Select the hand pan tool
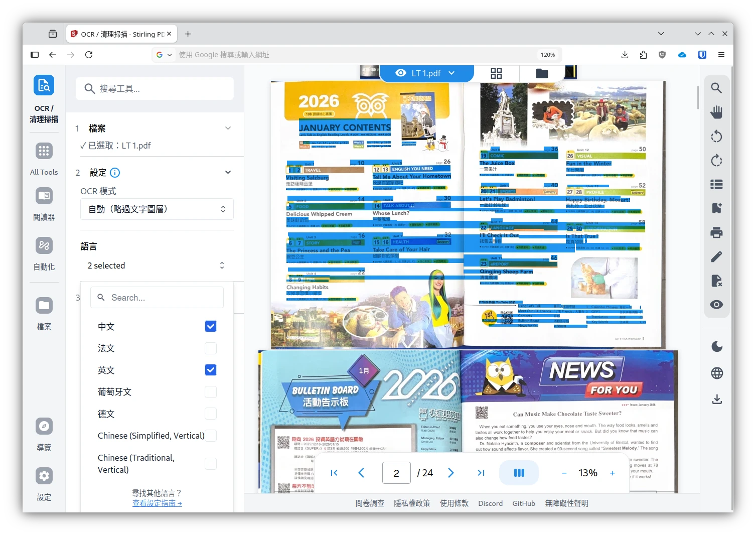This screenshot has width=756, height=535. 716,112
